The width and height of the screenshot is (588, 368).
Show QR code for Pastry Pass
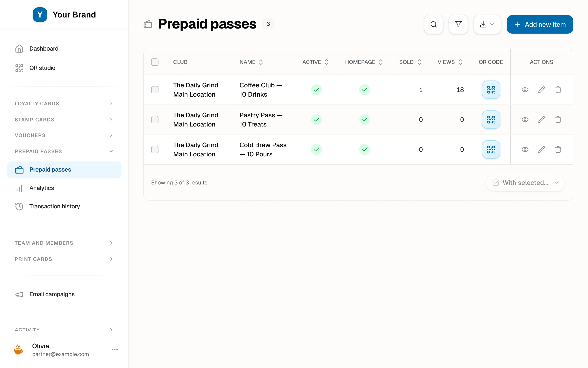491,120
